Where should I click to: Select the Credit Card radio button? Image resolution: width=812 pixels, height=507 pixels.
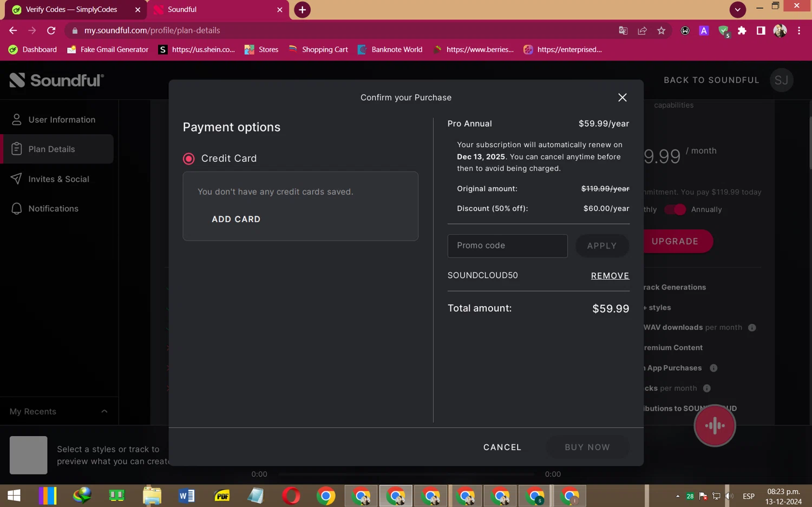pos(188,159)
